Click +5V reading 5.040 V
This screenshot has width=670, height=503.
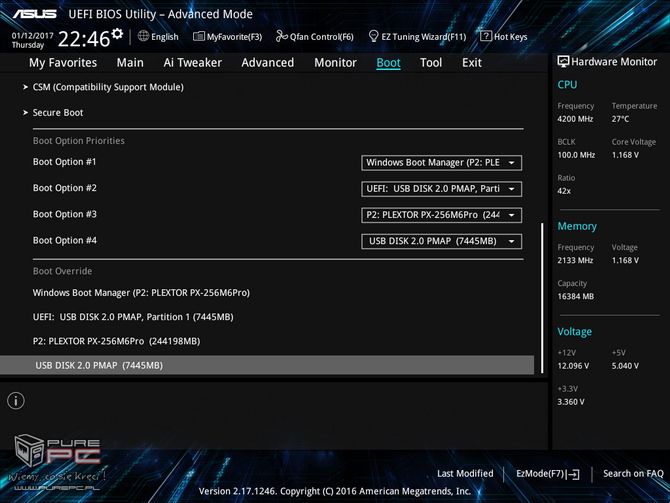coord(625,366)
